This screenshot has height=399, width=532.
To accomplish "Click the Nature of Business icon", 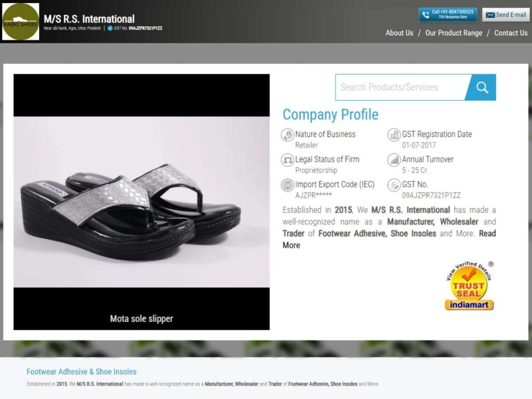I will tap(287, 135).
